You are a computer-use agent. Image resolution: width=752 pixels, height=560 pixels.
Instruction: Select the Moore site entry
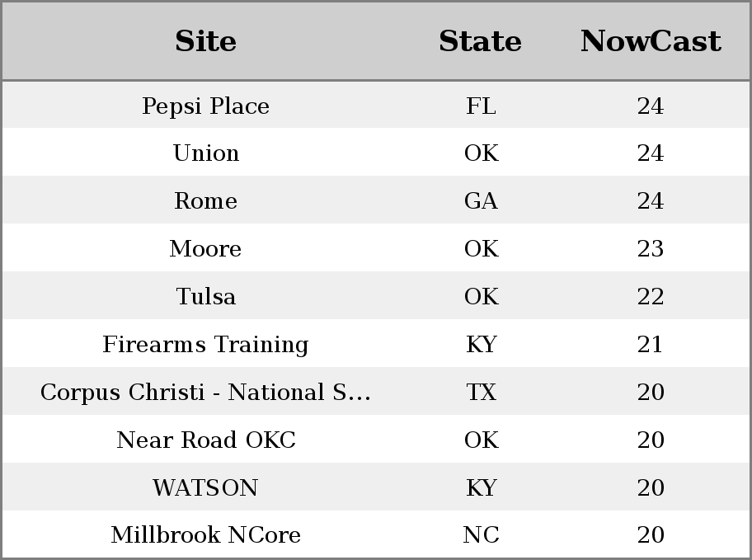point(206,248)
